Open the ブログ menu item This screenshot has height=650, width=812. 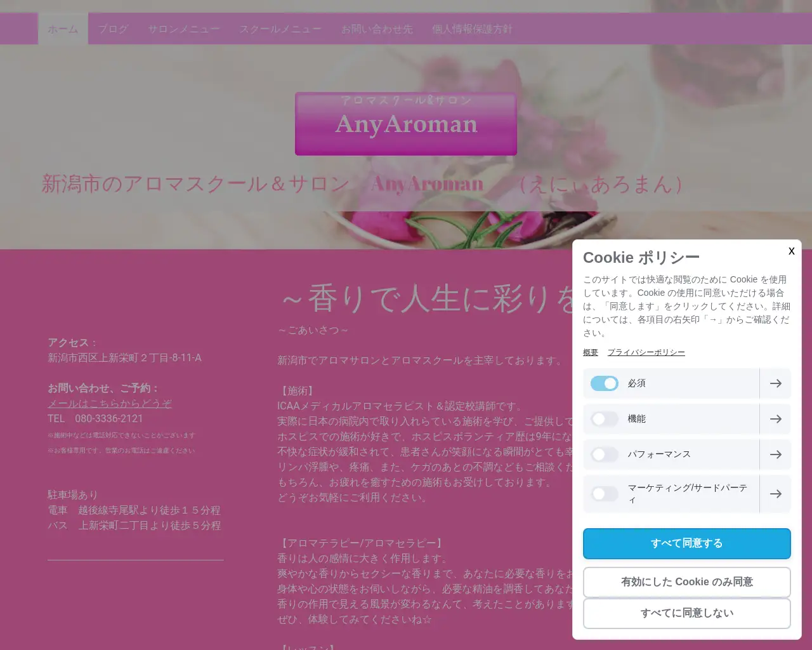114,29
